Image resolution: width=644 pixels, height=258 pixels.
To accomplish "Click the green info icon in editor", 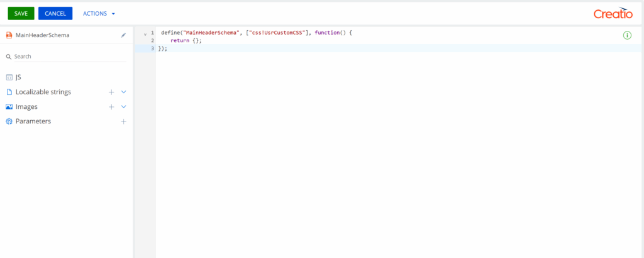I will tap(627, 35).
